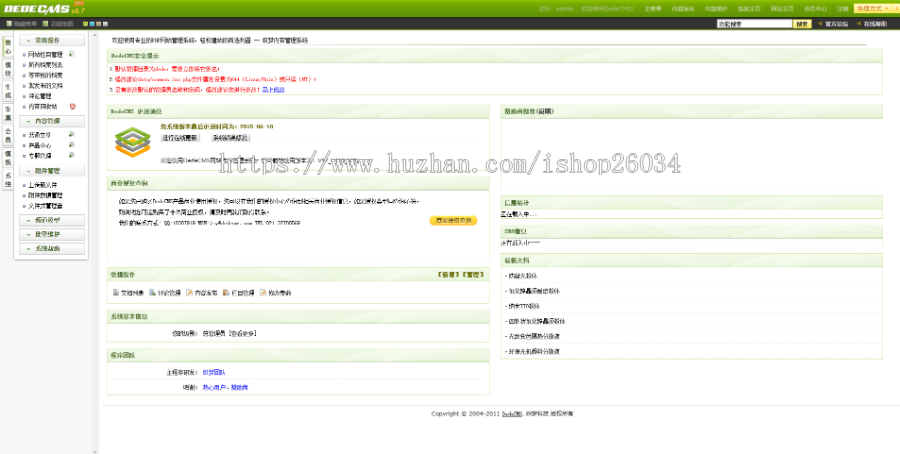
Task: Click the 马上修改 link in security tips
Action: point(273,90)
